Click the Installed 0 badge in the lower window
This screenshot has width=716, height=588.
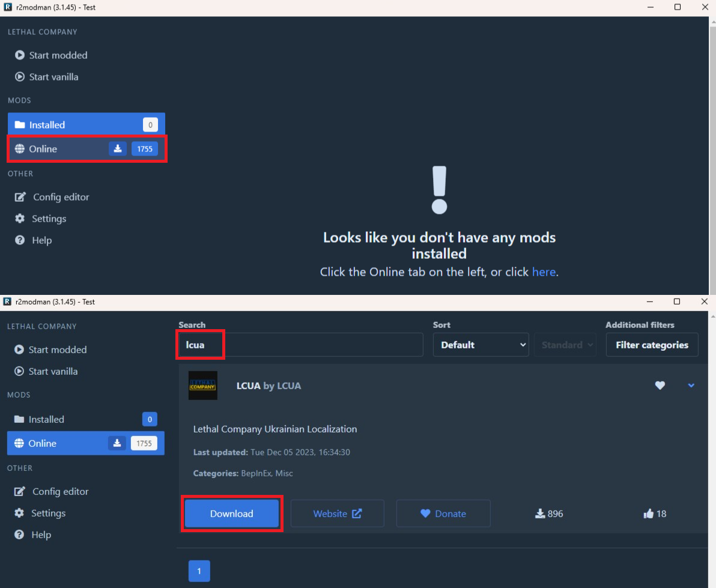[150, 419]
